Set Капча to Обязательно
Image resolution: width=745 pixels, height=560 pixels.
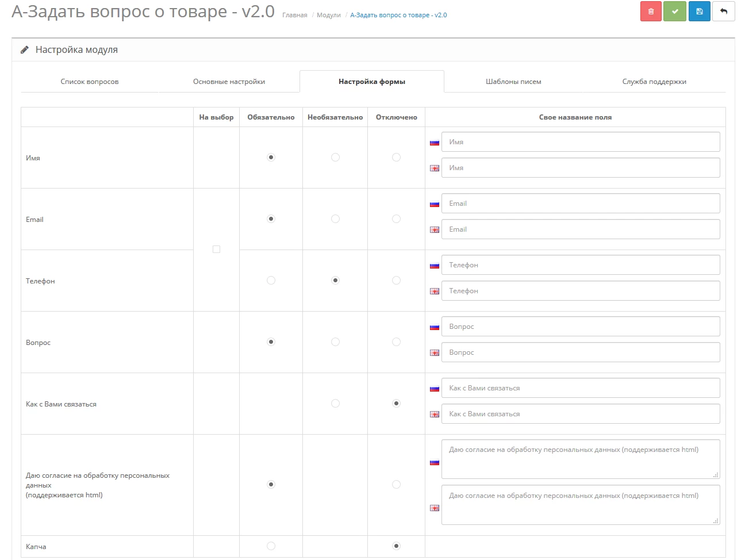point(271,546)
